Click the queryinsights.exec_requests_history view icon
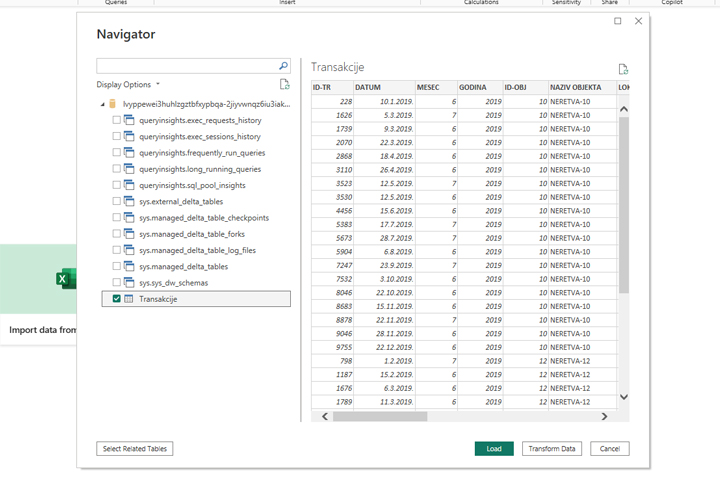 [129, 120]
